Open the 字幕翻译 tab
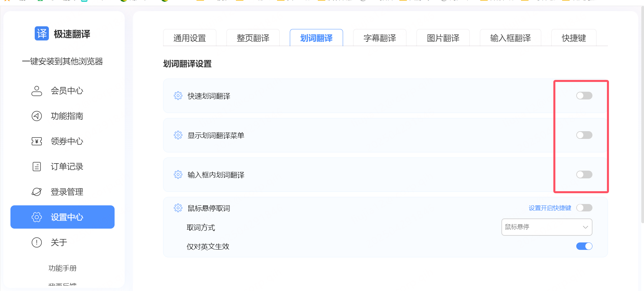The height and width of the screenshot is (291, 644). click(380, 38)
